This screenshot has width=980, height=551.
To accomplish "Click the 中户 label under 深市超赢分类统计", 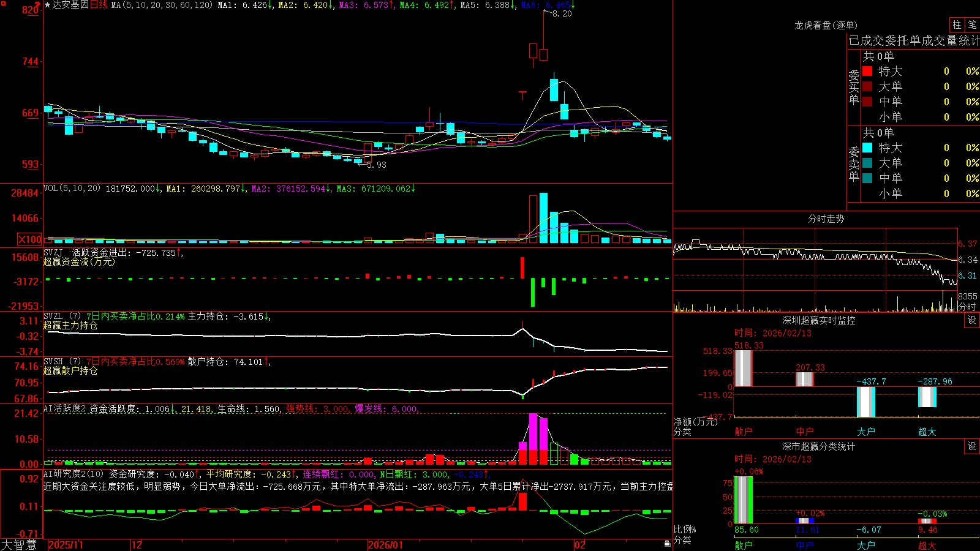I will pos(804,545).
